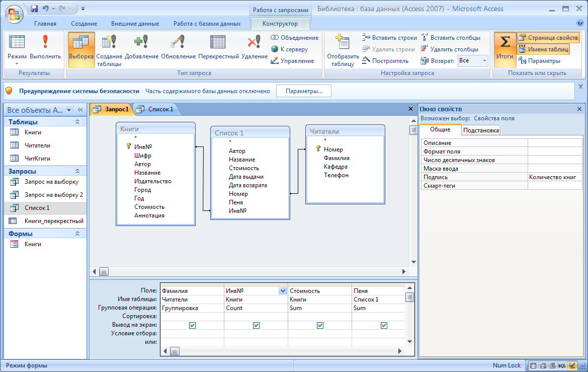
Task: Toggle Страница свойств property sheet
Action: 548,38
